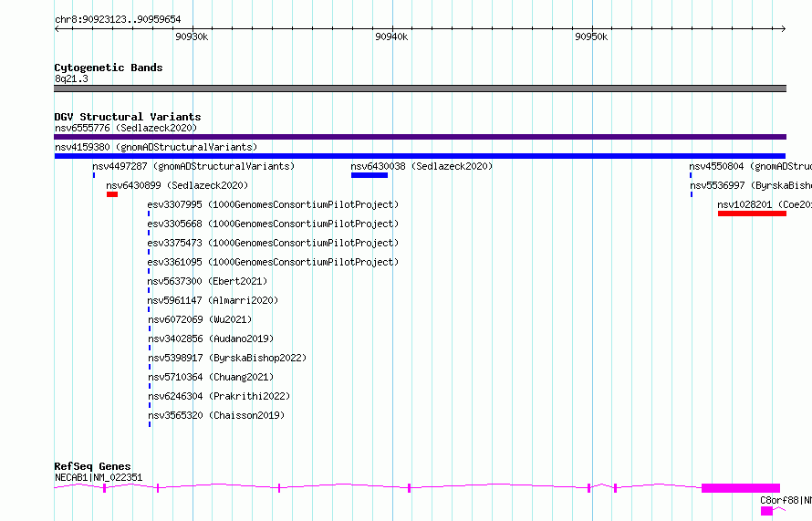The image size is (812, 521).
Task: Select the 8q21.3 band label
Action: pos(71,78)
